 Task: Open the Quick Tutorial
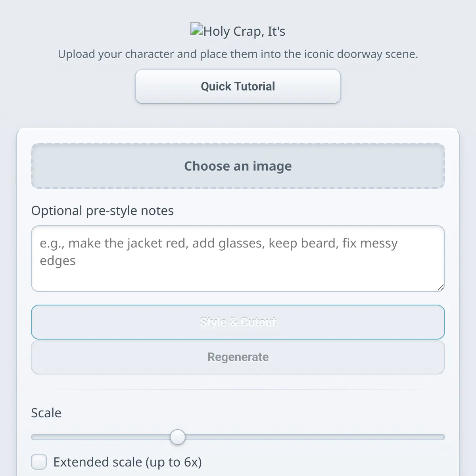click(238, 86)
